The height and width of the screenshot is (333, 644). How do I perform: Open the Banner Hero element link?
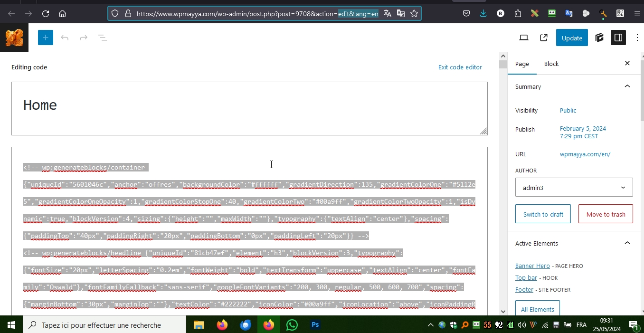click(x=532, y=266)
